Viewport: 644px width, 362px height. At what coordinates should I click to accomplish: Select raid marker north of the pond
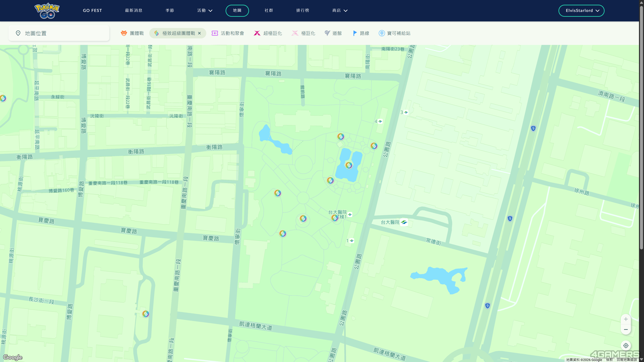[340, 136]
